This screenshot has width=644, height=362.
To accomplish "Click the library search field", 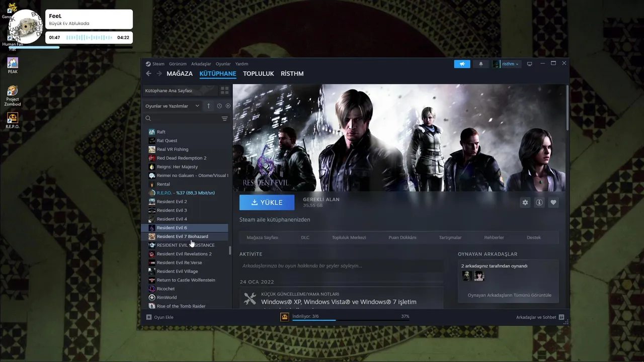I will [182, 119].
